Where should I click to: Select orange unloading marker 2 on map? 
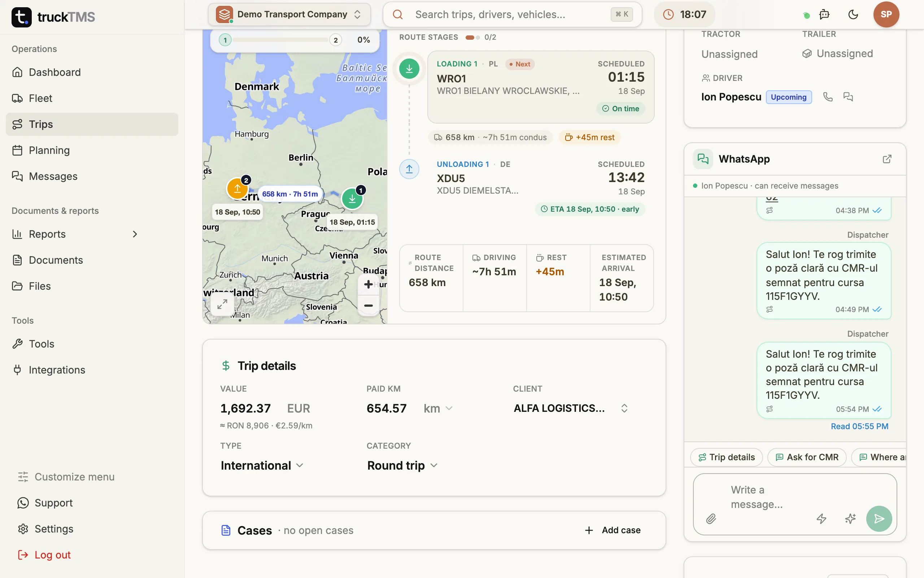[x=237, y=189]
